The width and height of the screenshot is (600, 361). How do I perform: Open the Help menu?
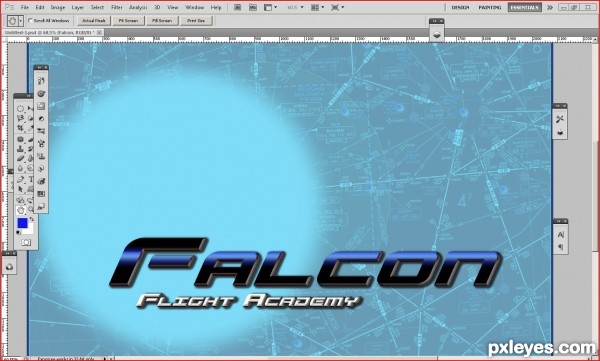tap(216, 7)
